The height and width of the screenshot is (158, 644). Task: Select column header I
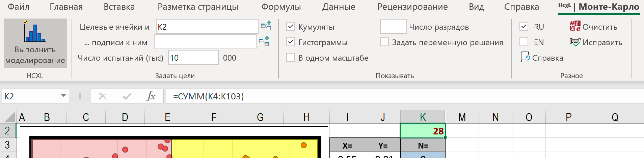347,117
